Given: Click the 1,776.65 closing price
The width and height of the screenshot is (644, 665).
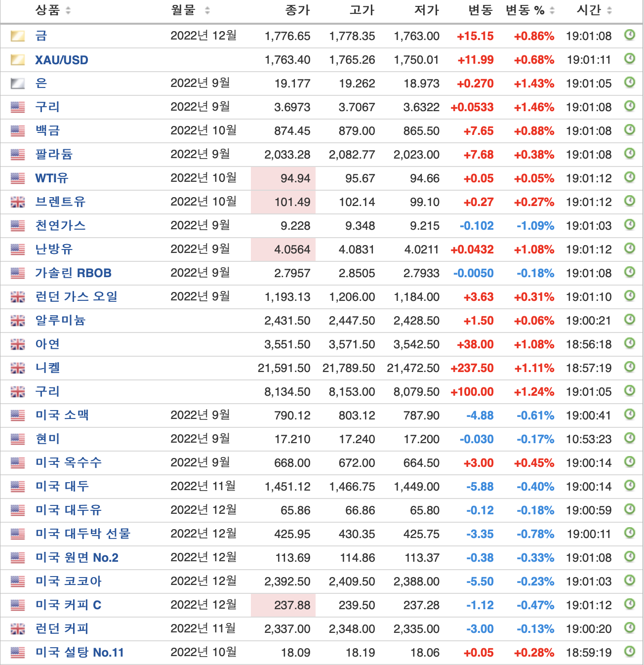Looking at the screenshot, I should click(x=287, y=36).
